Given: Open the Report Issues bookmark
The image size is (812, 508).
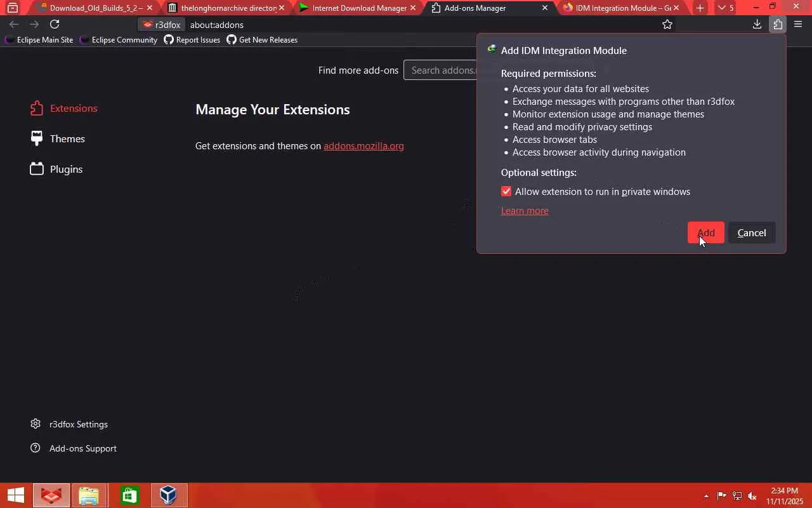Looking at the screenshot, I should tap(192, 40).
